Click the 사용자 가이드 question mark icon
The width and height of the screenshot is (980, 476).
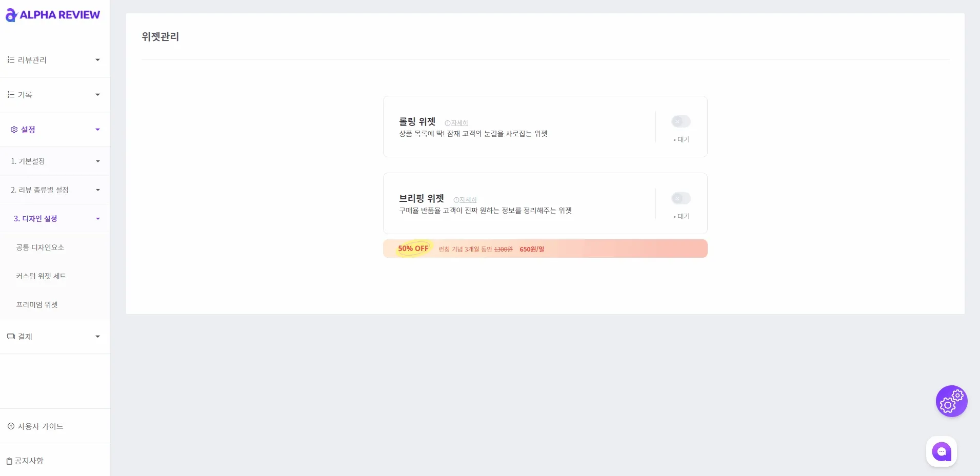click(x=11, y=426)
